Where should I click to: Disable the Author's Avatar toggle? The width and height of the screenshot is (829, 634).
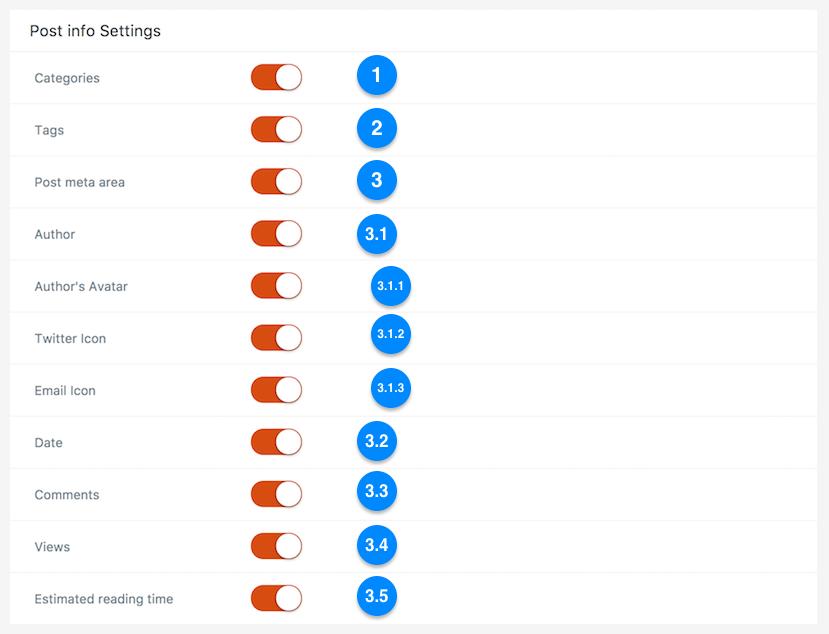277,286
